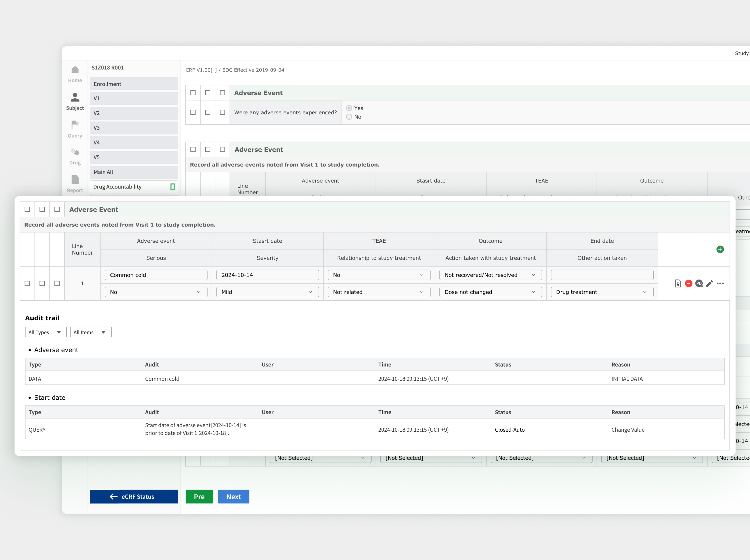Open the Not recovered/Not resolved outcome dropdown
This screenshot has height=560, width=750.
(490, 275)
